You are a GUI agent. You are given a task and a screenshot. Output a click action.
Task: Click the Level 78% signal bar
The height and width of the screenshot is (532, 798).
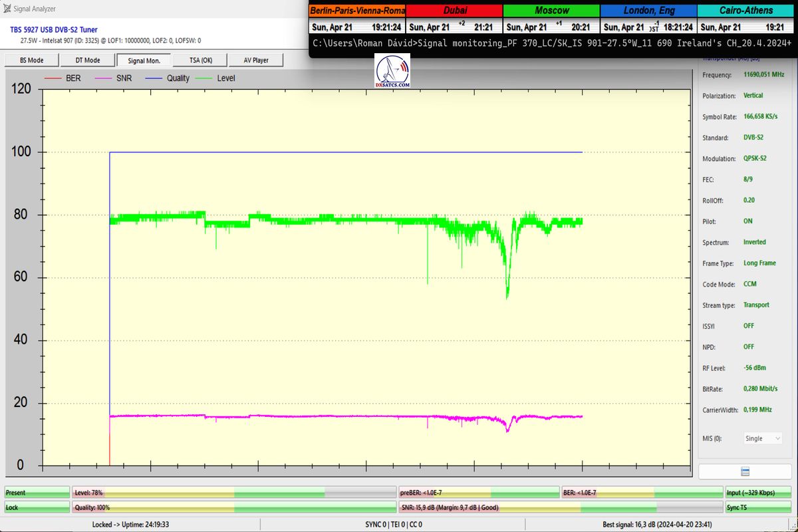tap(233, 493)
